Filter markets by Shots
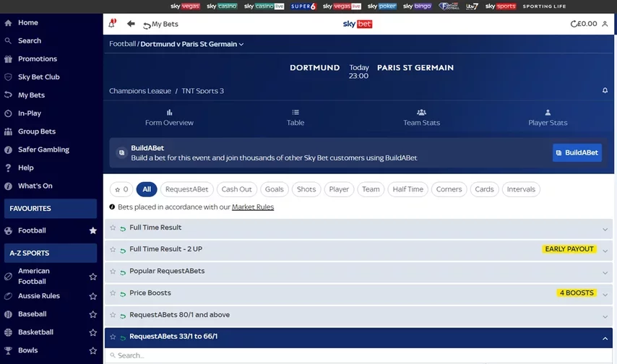 [306, 189]
